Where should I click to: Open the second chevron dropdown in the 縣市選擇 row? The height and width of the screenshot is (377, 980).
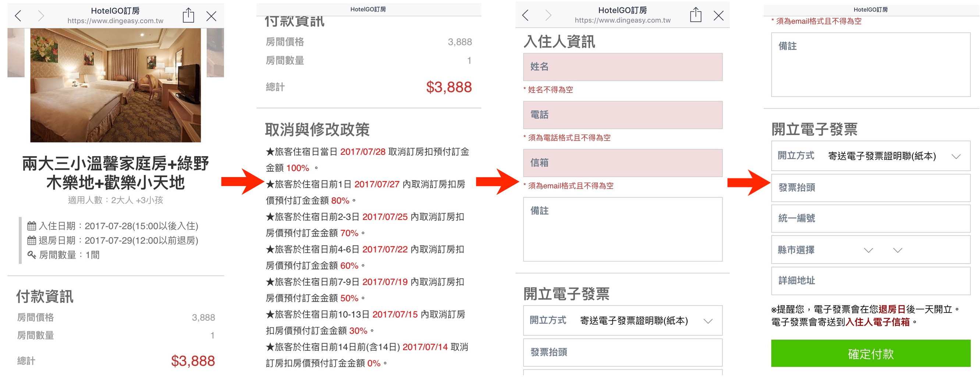point(898,250)
